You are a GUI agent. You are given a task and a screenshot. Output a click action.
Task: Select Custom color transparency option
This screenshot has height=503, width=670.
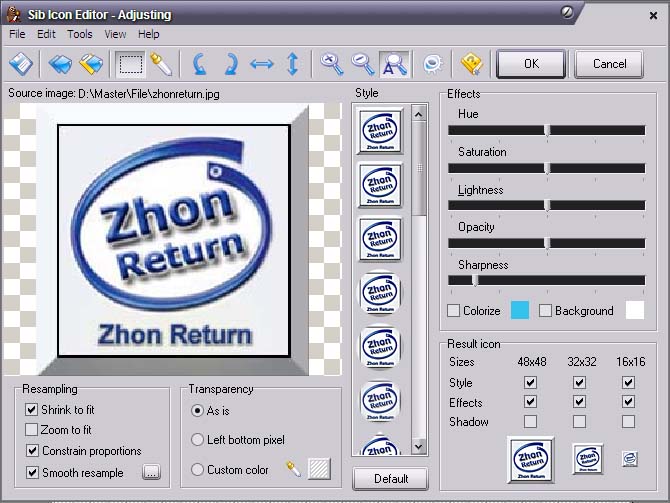pos(197,470)
